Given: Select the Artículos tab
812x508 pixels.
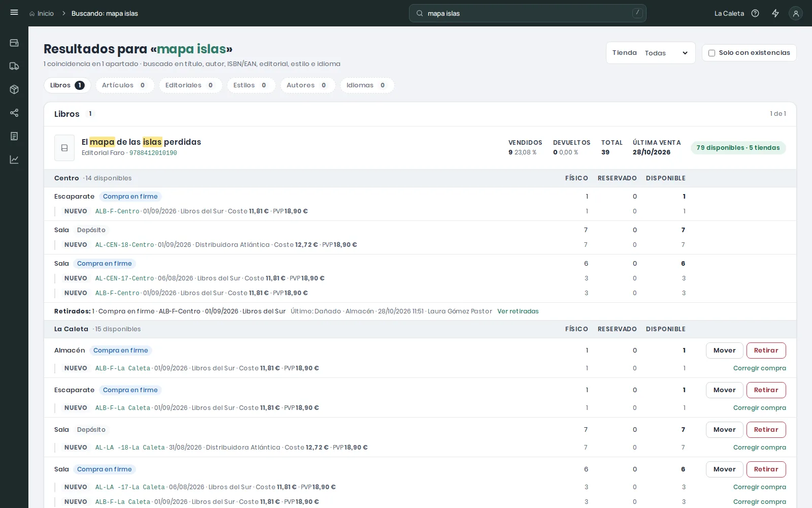Looking at the screenshot, I should point(125,85).
